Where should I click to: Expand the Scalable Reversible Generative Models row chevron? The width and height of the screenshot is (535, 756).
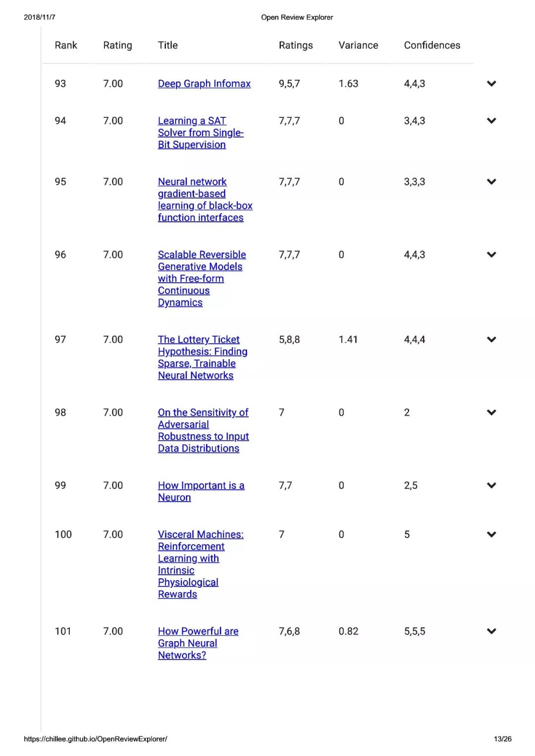pos(491,255)
